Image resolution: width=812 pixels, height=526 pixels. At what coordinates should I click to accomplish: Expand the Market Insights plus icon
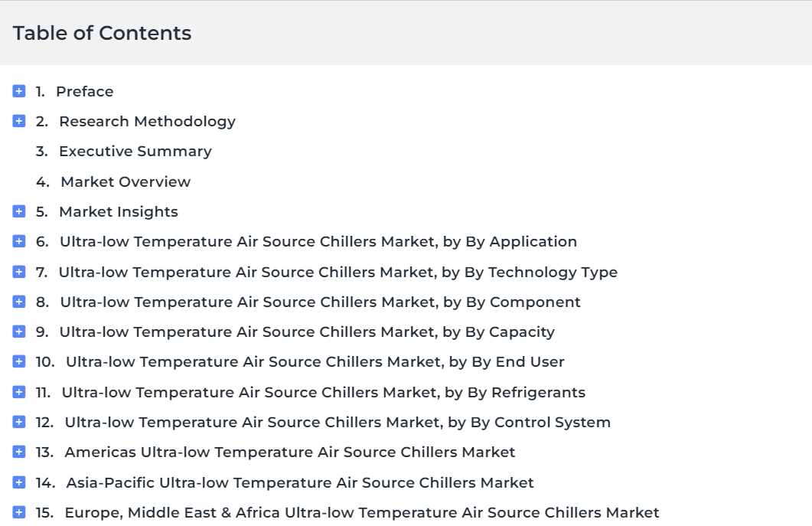pyautogui.click(x=18, y=211)
